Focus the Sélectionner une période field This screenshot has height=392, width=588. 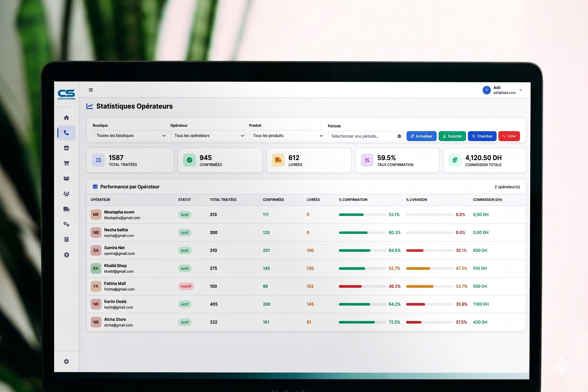[x=366, y=136]
